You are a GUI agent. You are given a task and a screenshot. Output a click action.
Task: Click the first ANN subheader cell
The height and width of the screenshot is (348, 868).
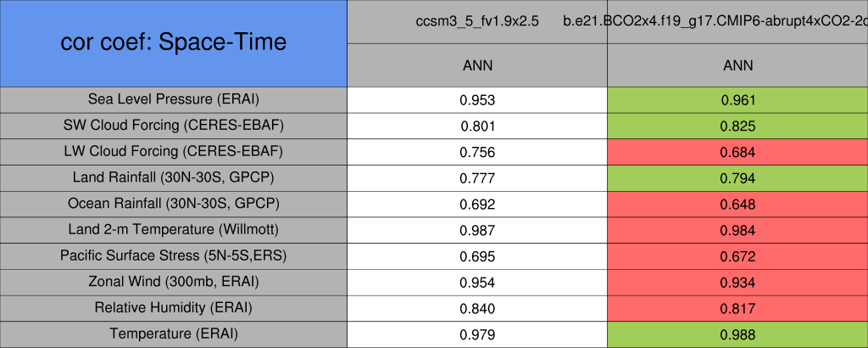point(477,65)
